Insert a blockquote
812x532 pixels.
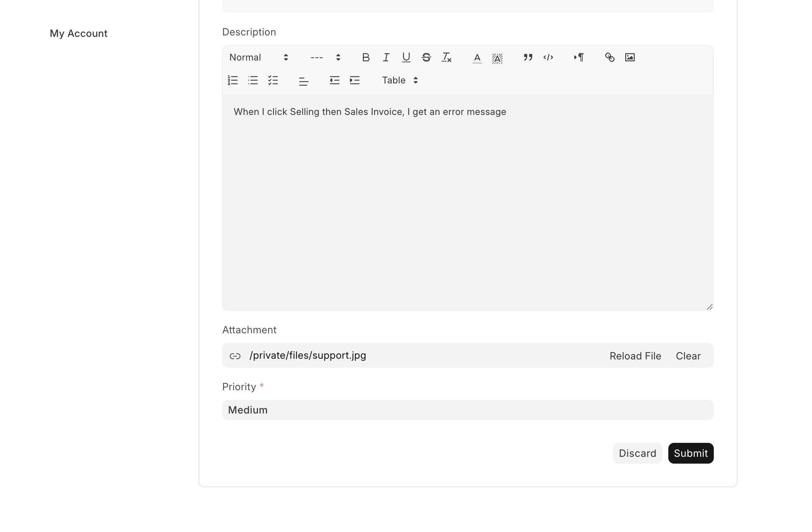click(x=528, y=57)
